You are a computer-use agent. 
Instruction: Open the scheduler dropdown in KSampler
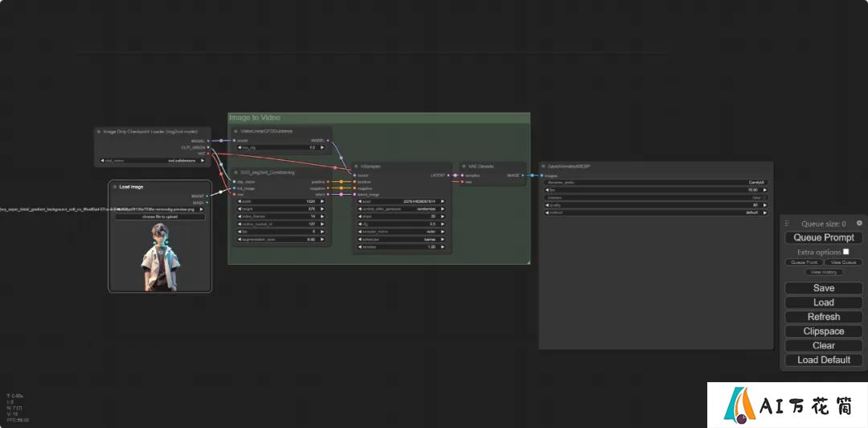coord(401,240)
